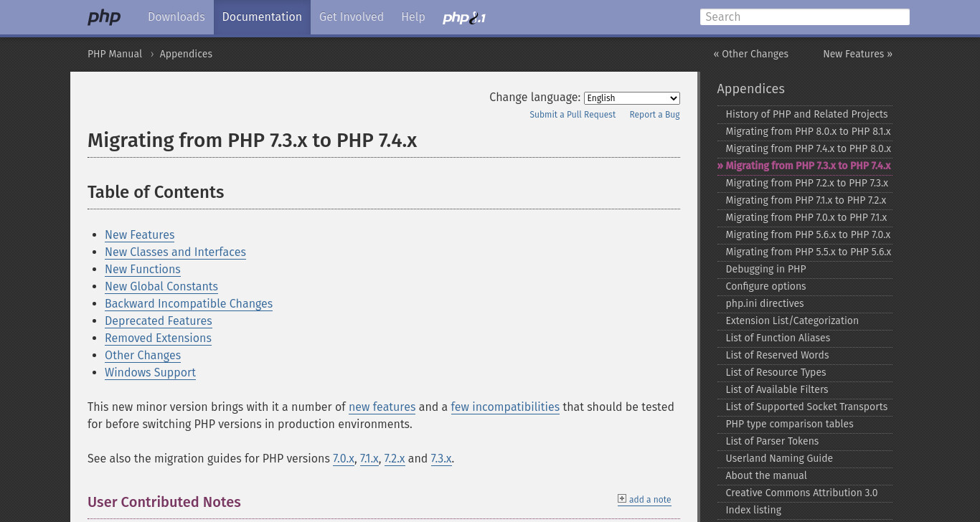
Task: Select the Documentation tab
Action: coord(262,17)
